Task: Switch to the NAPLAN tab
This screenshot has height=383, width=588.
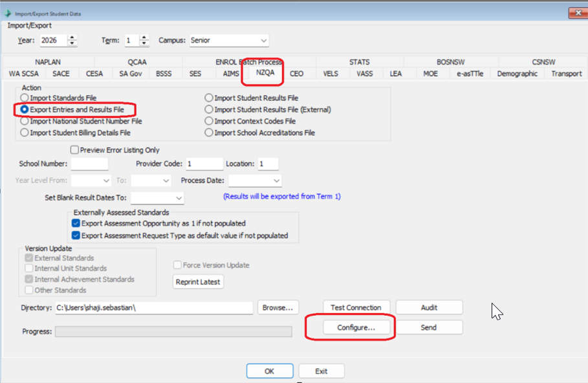Action: pyautogui.click(x=48, y=62)
